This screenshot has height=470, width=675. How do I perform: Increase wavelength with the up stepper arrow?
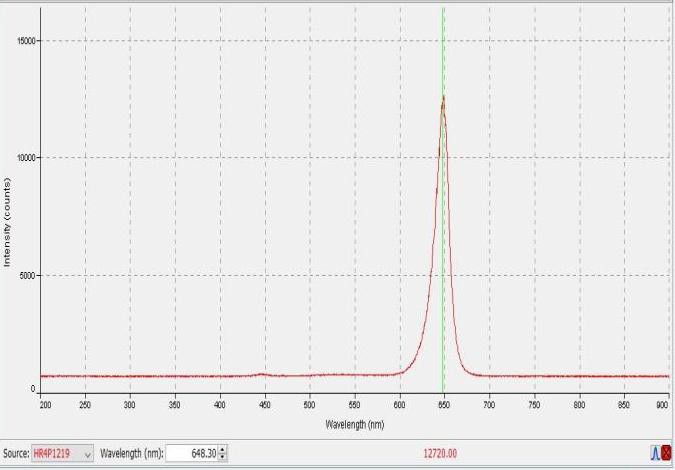(222, 449)
